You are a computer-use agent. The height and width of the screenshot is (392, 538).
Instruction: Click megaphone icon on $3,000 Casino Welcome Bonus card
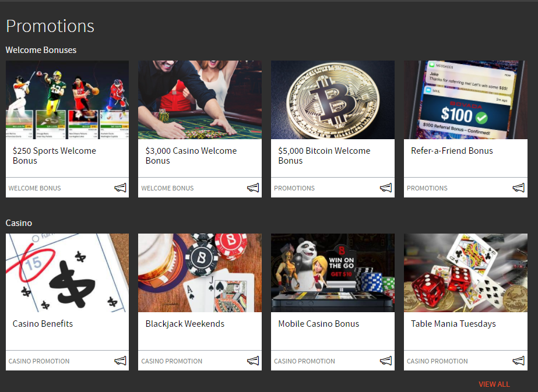click(253, 188)
